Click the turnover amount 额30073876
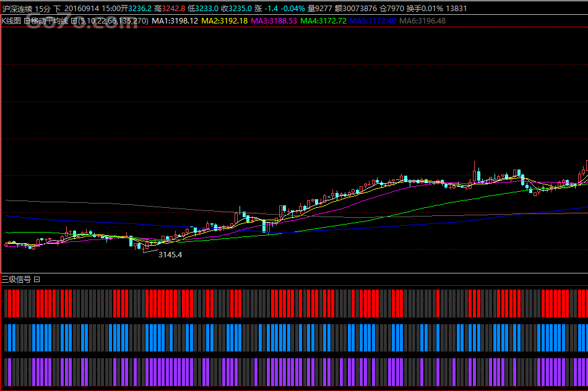Viewport: 588px width, 391px height. 356,8
